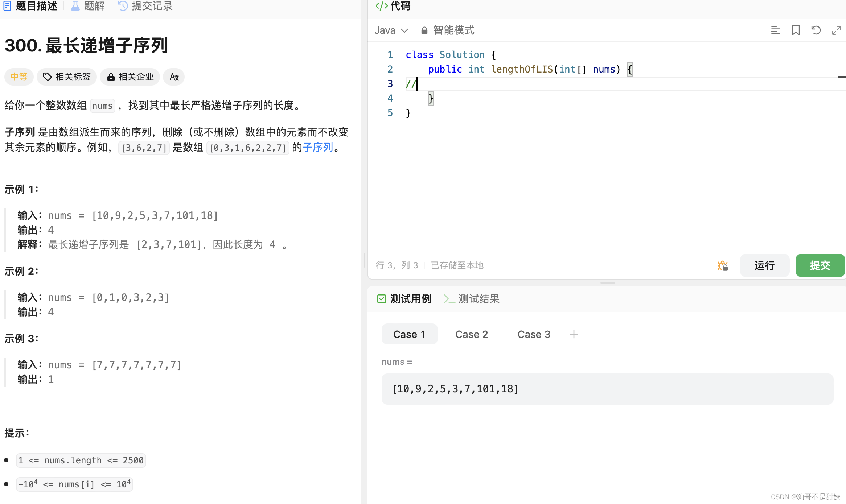846x504 pixels.
Task: Reset code with the undo arrow icon
Action: tap(816, 30)
